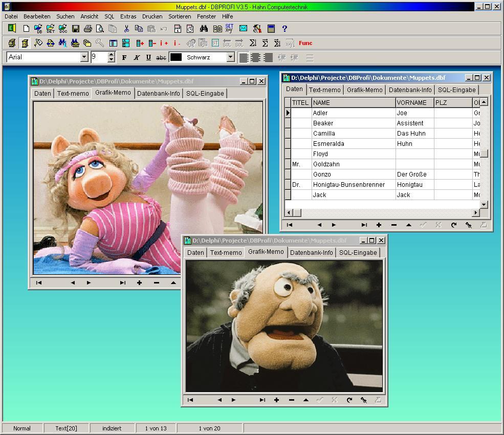Open the Suchen menu
This screenshot has width=504, height=435.
(65, 16)
